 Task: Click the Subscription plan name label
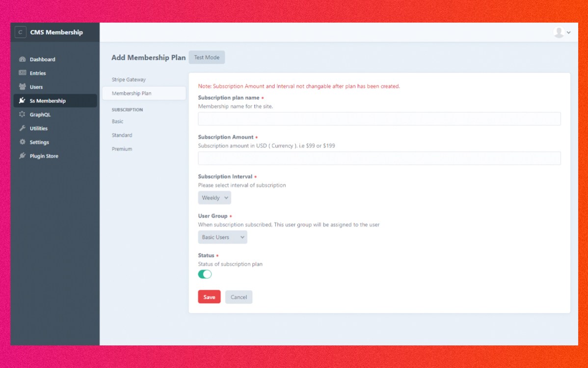click(229, 98)
